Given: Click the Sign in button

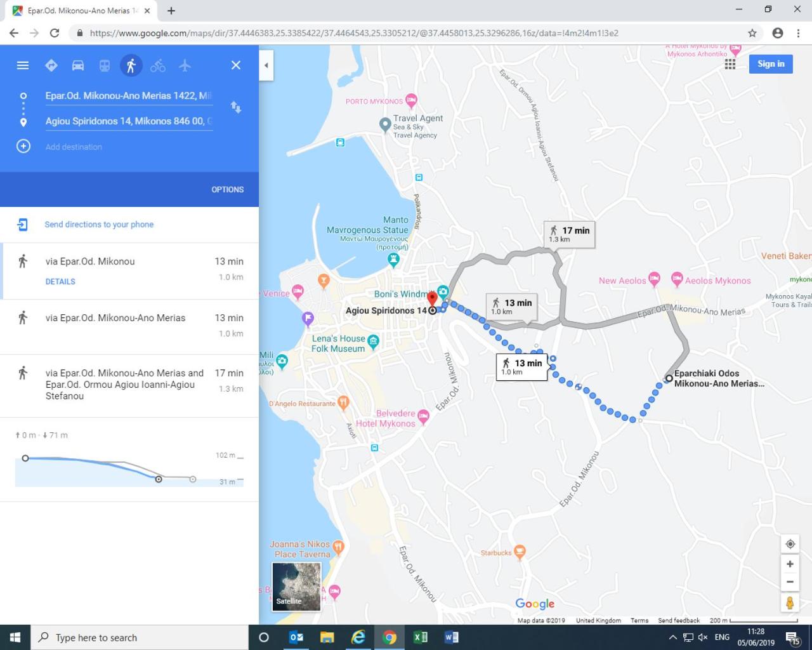Looking at the screenshot, I should tap(771, 63).
